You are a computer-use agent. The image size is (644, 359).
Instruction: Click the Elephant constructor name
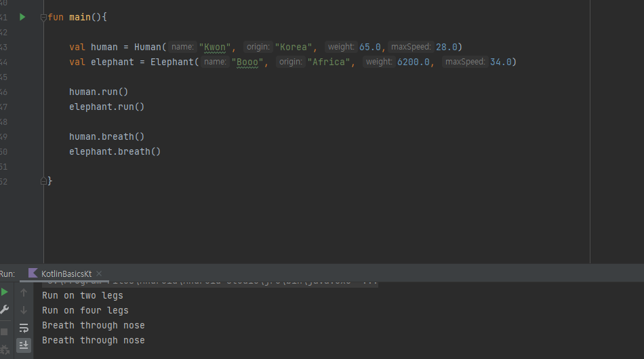pos(172,62)
